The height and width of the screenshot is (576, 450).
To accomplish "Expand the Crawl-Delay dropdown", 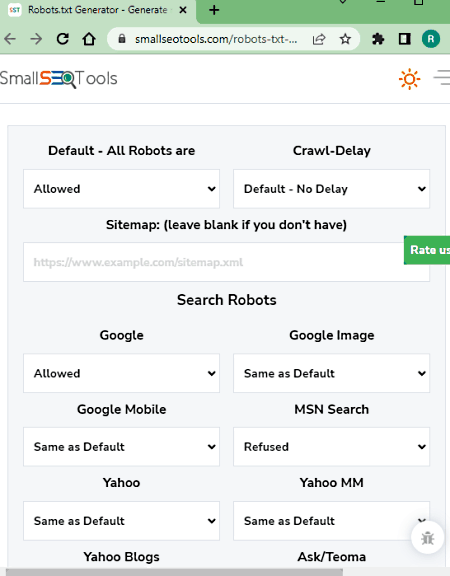I will 331,189.
